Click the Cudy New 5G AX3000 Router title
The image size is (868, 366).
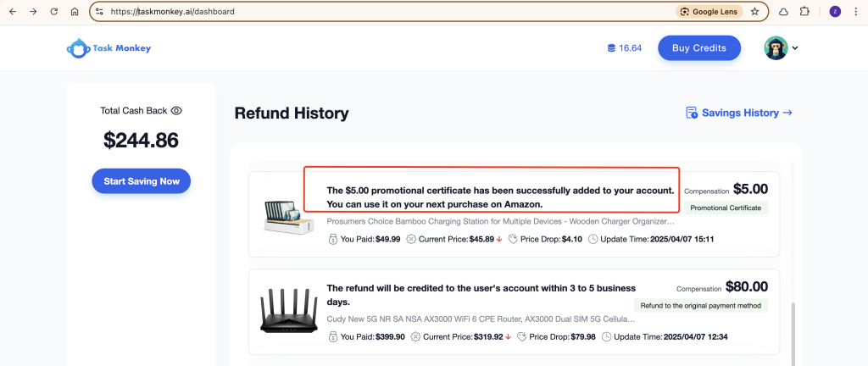click(481, 319)
